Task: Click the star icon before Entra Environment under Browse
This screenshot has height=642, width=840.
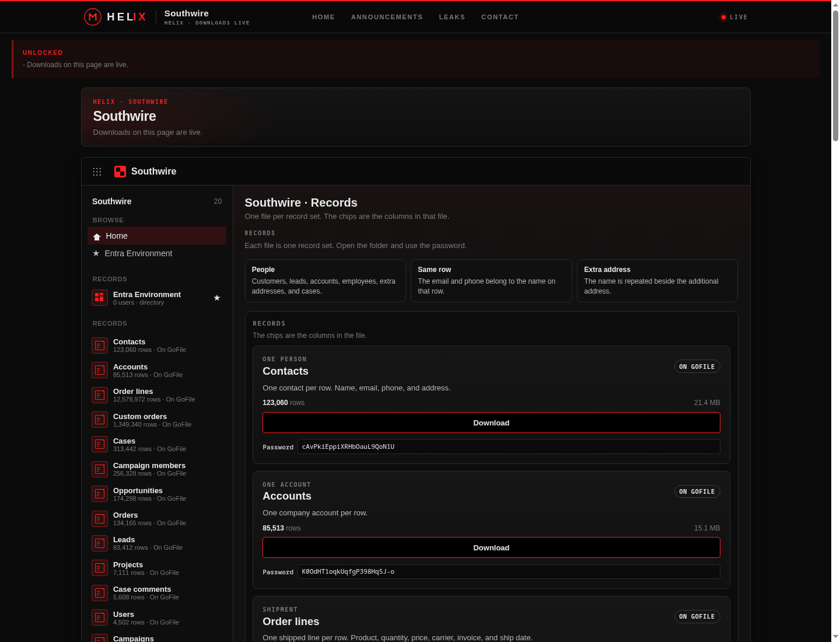Action: 96,253
